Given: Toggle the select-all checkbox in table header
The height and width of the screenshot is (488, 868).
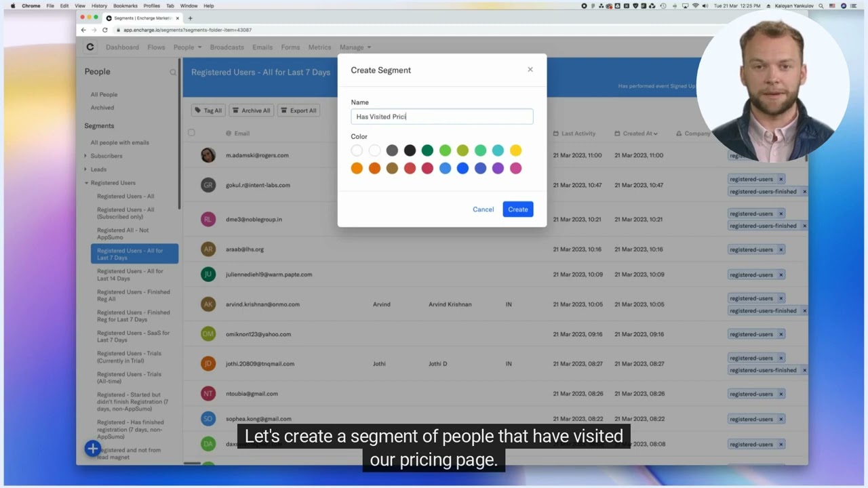Looking at the screenshot, I should tap(191, 133).
